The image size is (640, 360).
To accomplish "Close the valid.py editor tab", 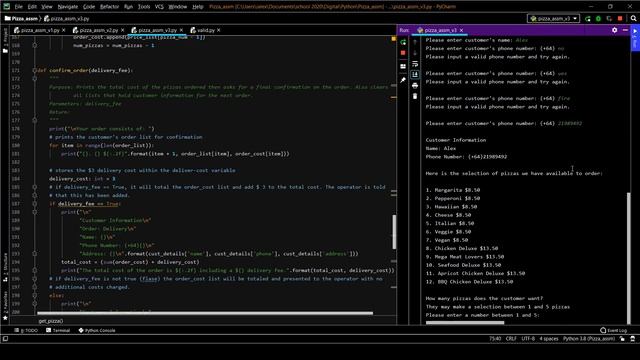I will click(x=219, y=30).
